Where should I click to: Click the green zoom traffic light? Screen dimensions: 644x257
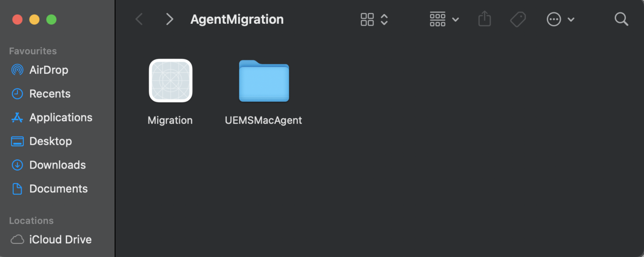coord(51,19)
